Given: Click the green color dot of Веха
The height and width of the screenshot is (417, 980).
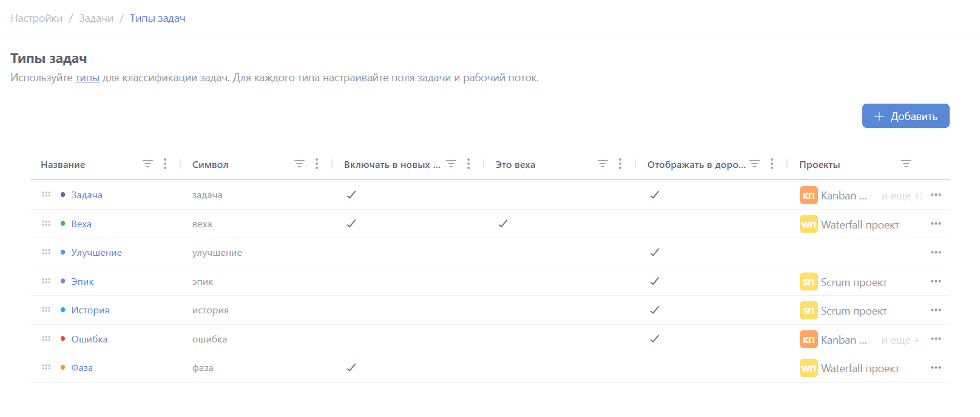Looking at the screenshot, I should tap(63, 224).
